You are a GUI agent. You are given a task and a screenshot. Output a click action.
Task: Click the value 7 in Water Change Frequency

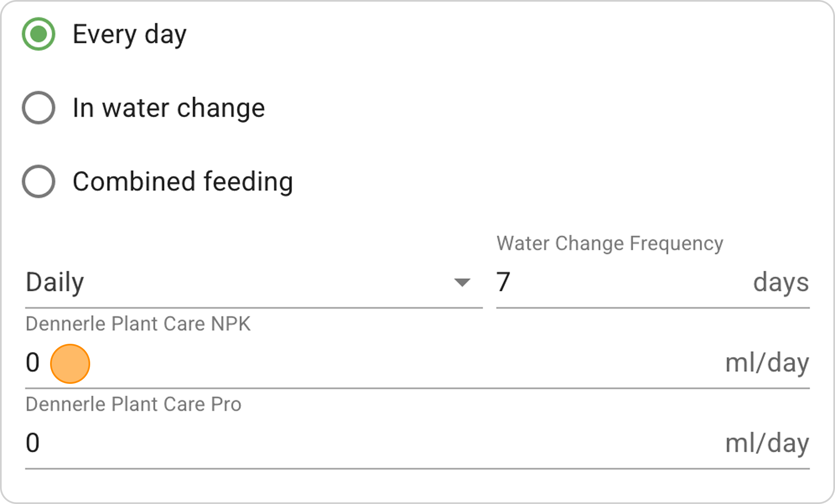coord(503,282)
